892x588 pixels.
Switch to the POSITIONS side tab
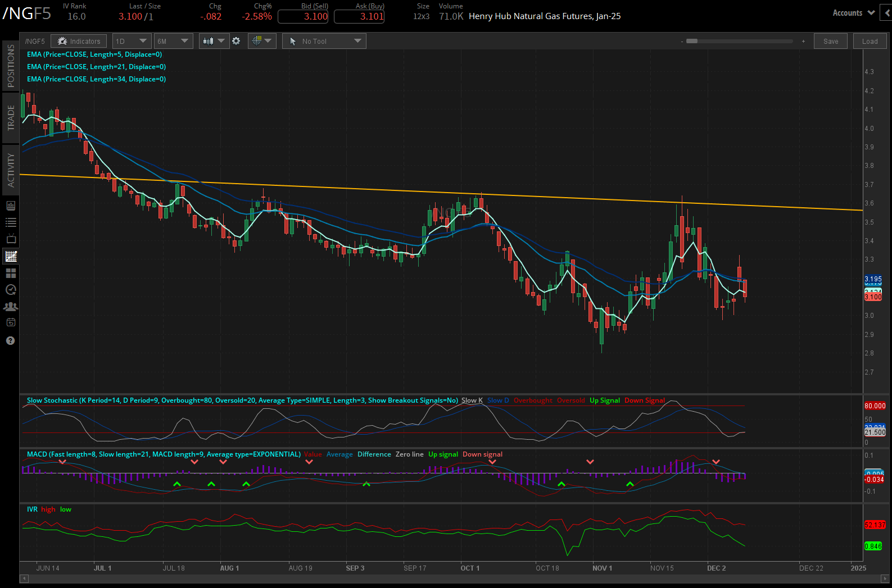pos(11,66)
